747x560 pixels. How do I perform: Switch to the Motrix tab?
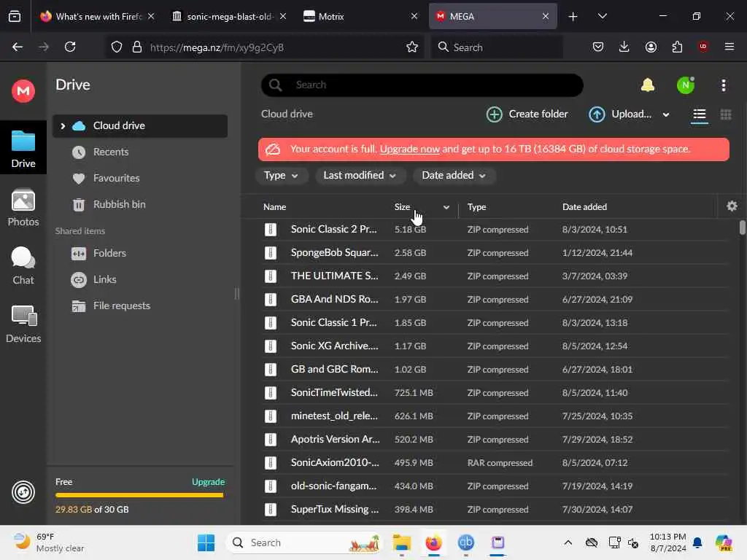click(361, 16)
